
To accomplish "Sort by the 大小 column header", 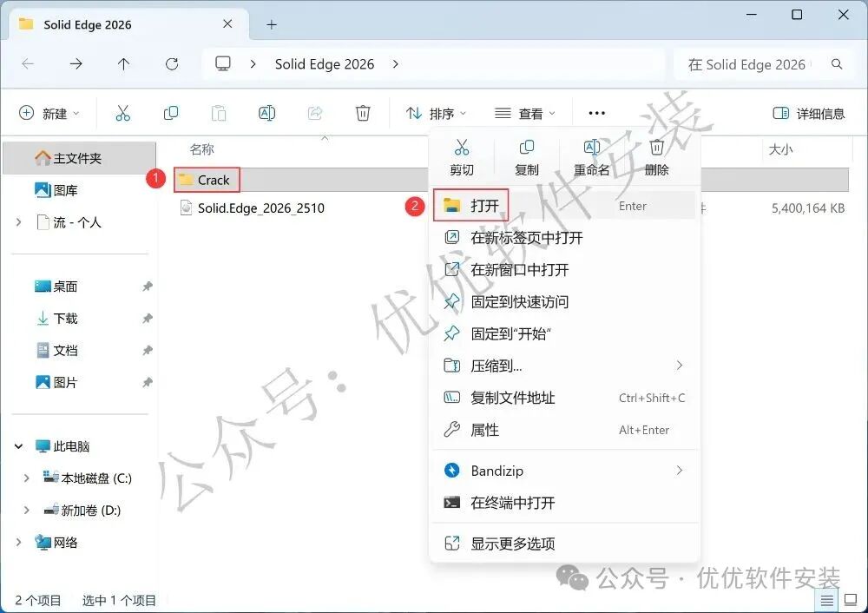I will coord(780,149).
